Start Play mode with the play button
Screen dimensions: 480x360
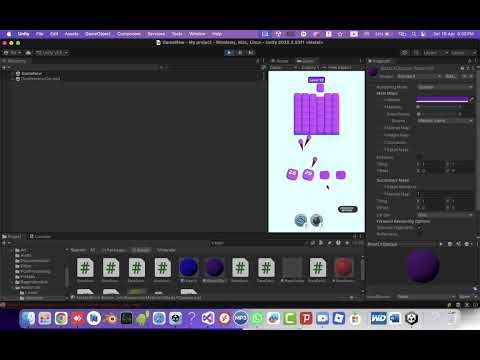(229, 53)
